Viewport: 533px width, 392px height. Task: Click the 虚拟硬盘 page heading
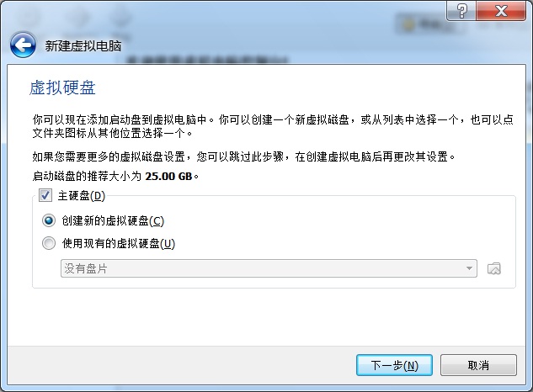coord(62,87)
